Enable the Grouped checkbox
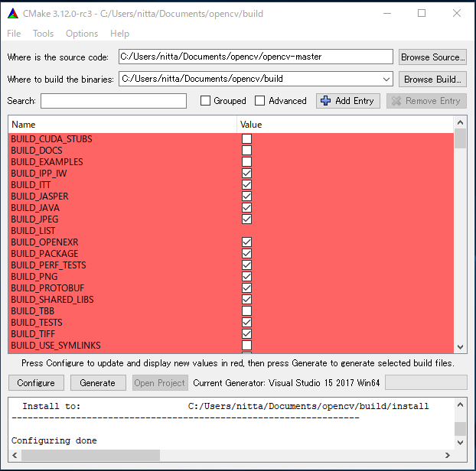This screenshot has width=476, height=471. (205, 101)
